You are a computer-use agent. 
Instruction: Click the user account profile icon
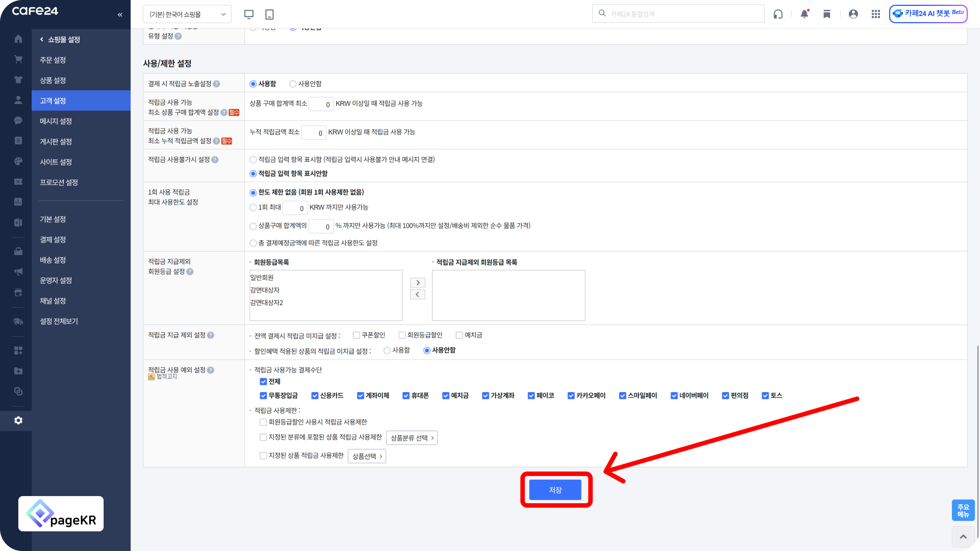click(853, 14)
